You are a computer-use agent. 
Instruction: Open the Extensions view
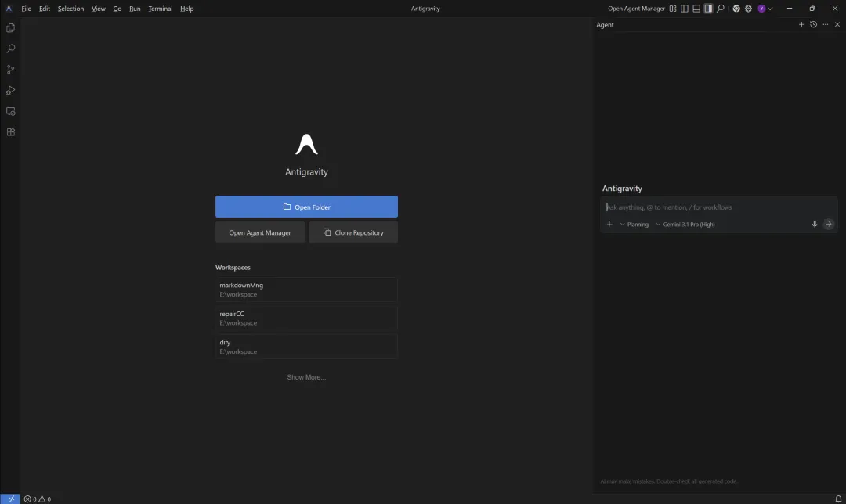tap(10, 132)
